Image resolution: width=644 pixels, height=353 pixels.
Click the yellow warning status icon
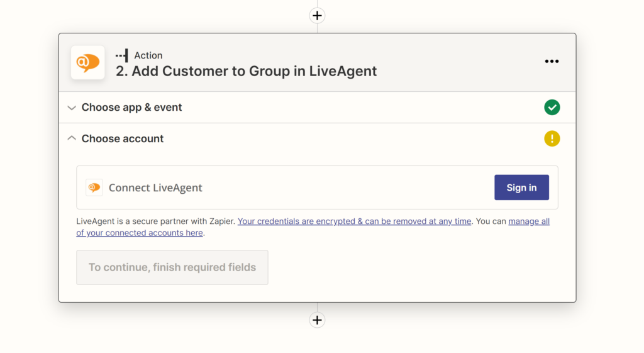tap(552, 138)
